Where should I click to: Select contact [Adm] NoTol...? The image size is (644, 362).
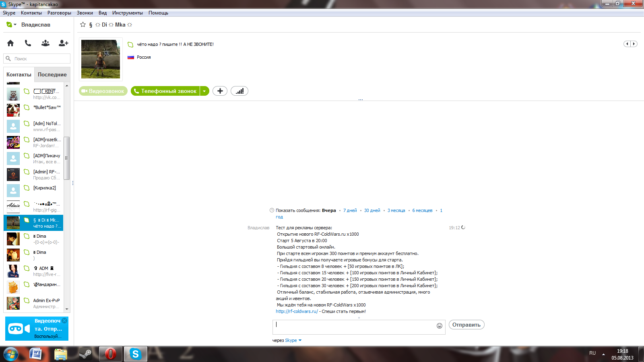pyautogui.click(x=34, y=126)
